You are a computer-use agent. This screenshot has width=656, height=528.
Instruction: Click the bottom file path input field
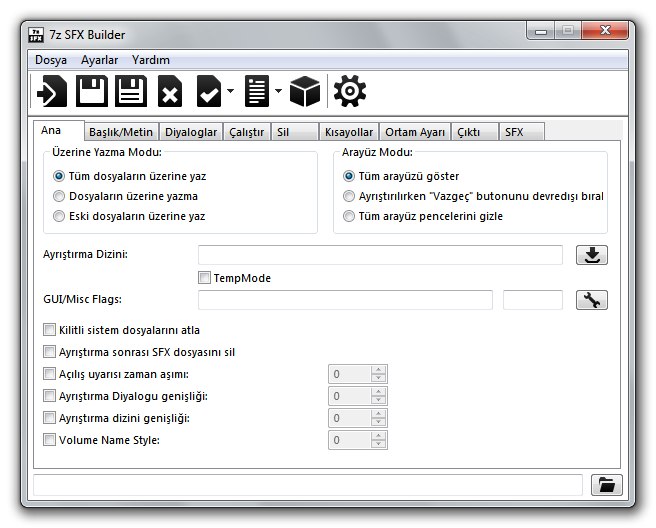pyautogui.click(x=308, y=485)
